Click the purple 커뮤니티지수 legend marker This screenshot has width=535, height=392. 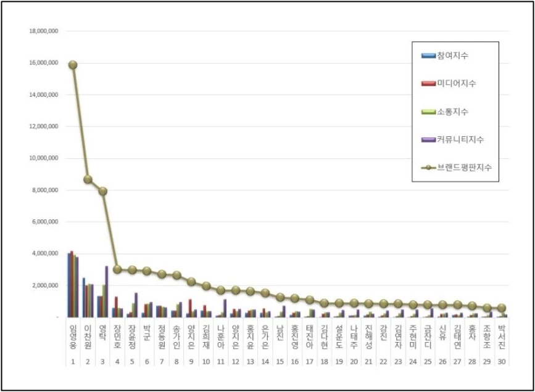click(428, 140)
